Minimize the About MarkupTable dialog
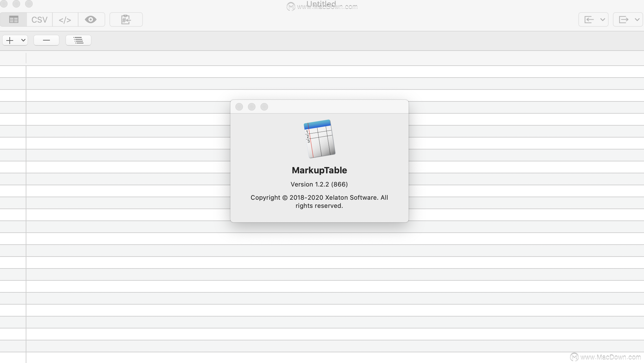This screenshot has width=644, height=363. pos(252,107)
